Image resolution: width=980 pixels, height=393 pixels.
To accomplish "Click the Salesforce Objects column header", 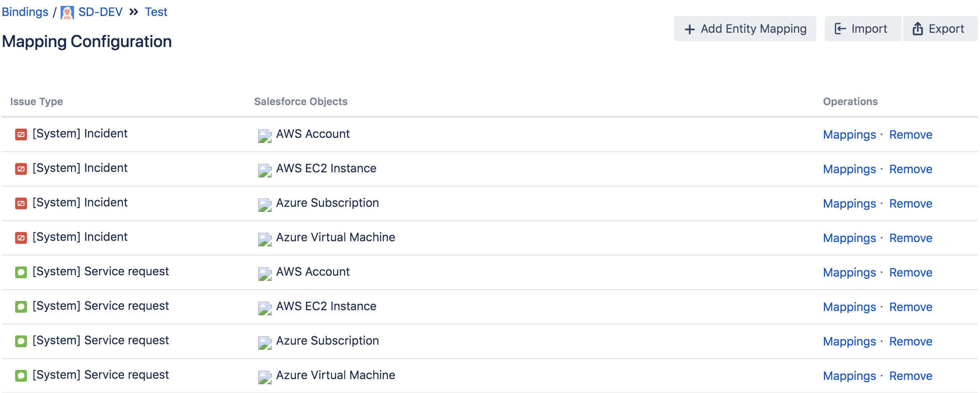I will (301, 102).
